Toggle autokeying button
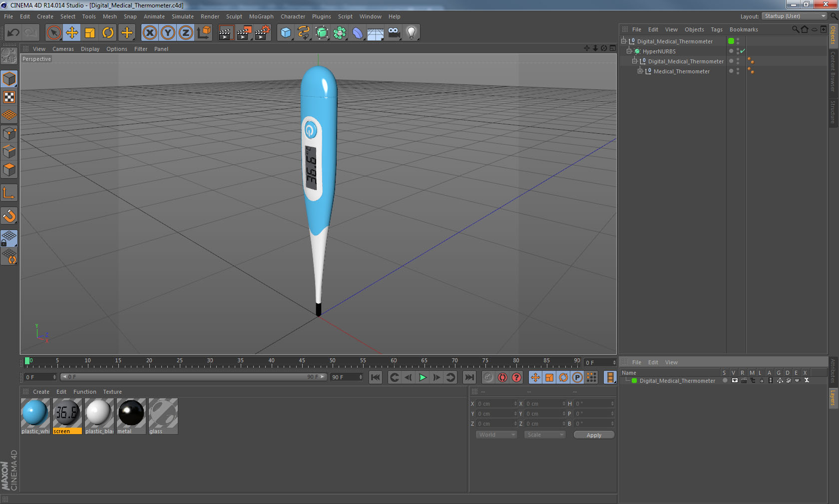The height and width of the screenshot is (504, 839). (x=502, y=377)
